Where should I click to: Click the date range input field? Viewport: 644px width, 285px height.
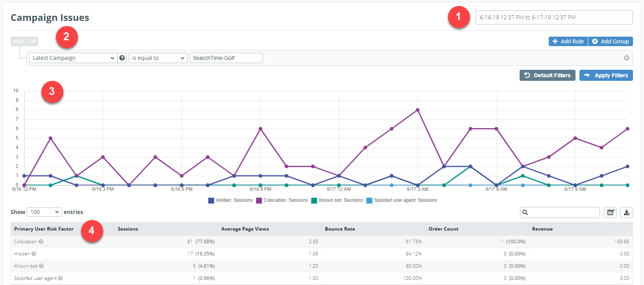[554, 17]
